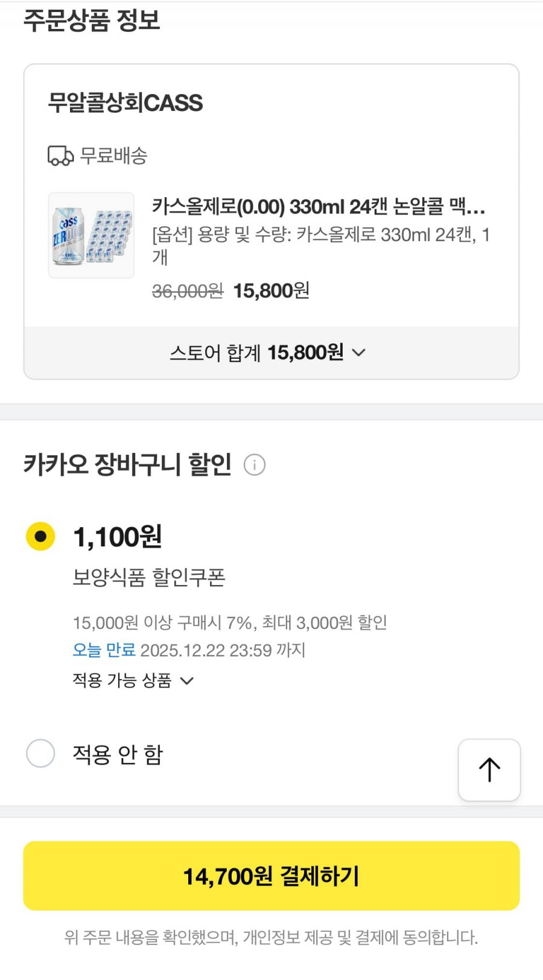Select the 1,100원 coupon radio button
The image size is (543, 980).
click(40, 536)
